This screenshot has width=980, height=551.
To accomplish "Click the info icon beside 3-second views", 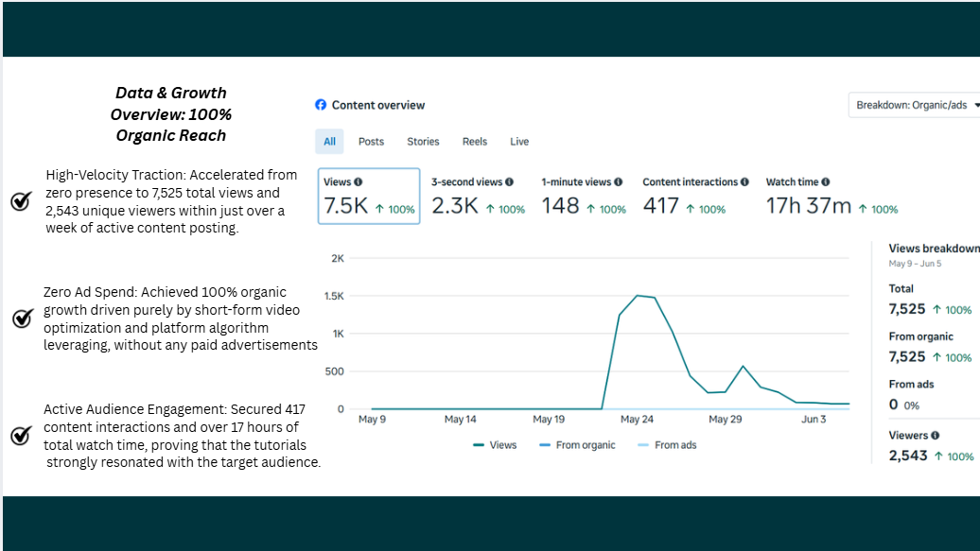I will (x=509, y=181).
